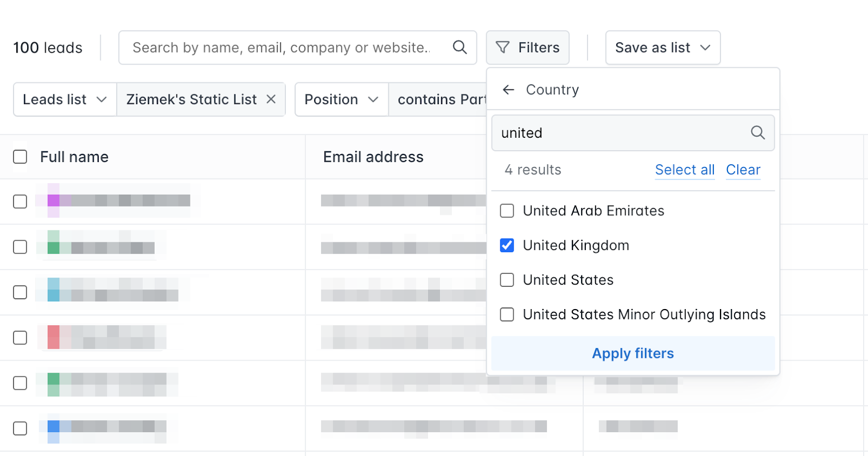Image resolution: width=868 pixels, height=456 pixels.
Task: Click the Leads list chevron arrow
Action: click(101, 100)
